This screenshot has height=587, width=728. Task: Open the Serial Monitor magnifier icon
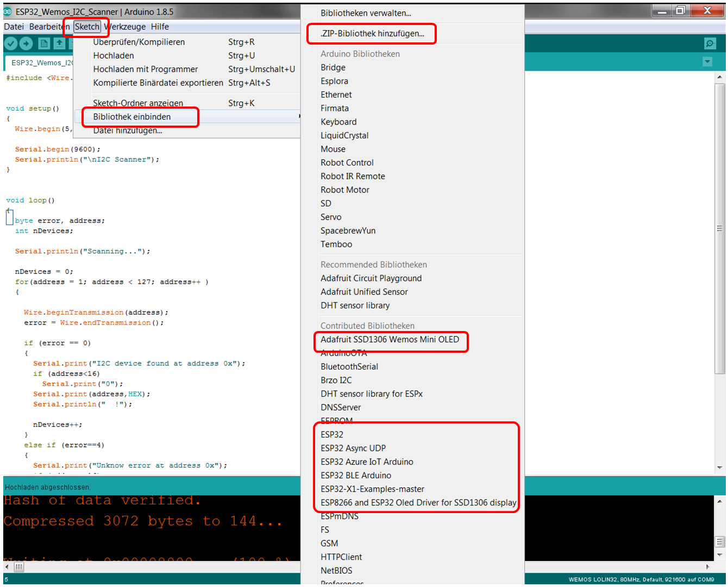click(710, 43)
